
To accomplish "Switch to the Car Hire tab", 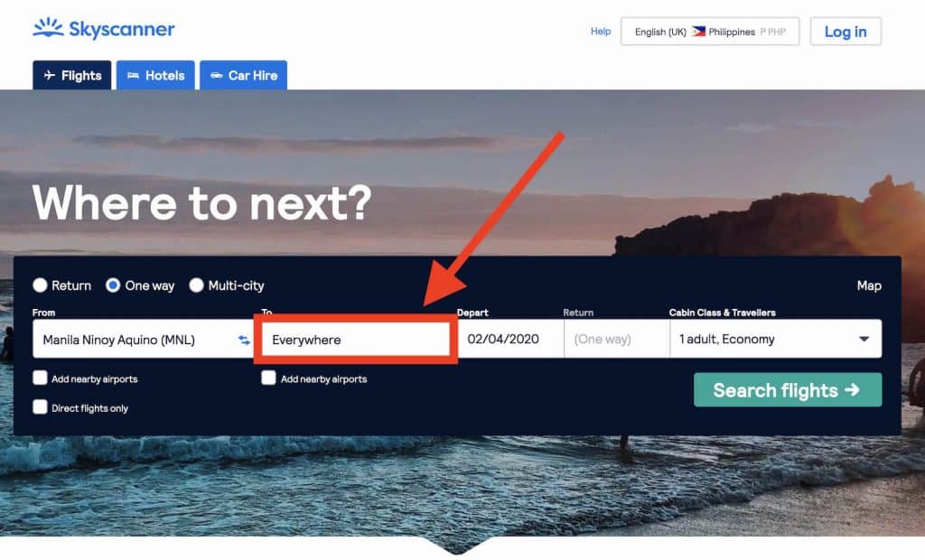I will tap(244, 76).
